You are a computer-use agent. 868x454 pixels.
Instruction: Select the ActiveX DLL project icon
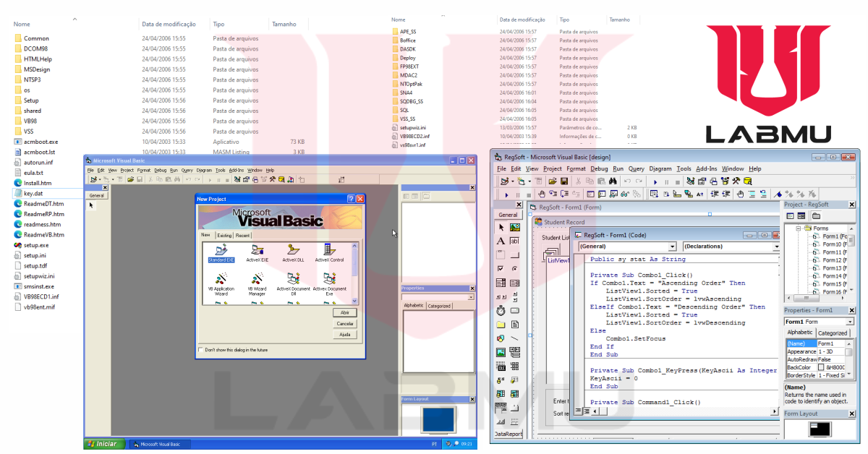pyautogui.click(x=293, y=252)
